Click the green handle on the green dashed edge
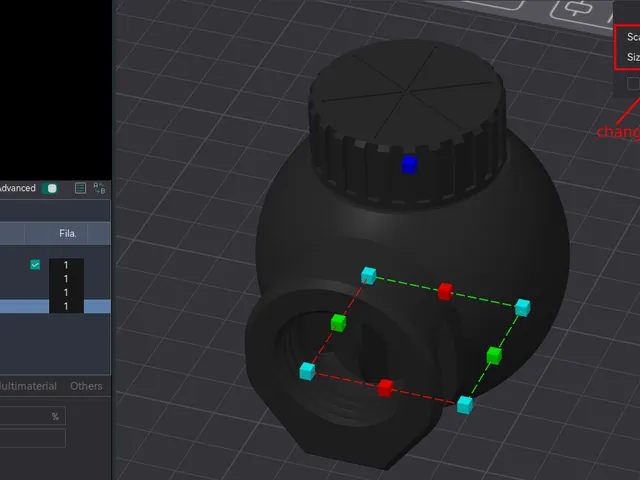Screen dimensions: 640x480 pyautogui.click(x=494, y=356)
